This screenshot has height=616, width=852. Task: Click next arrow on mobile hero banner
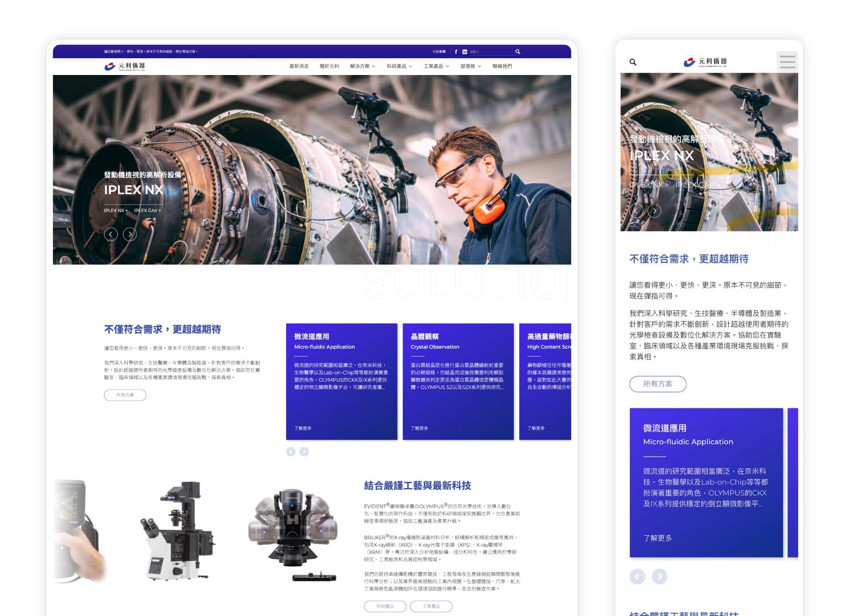click(655, 211)
